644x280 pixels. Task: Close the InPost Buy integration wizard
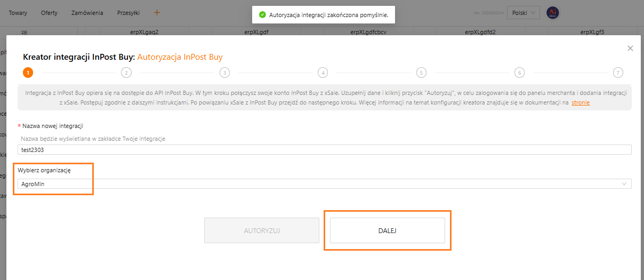[630, 49]
